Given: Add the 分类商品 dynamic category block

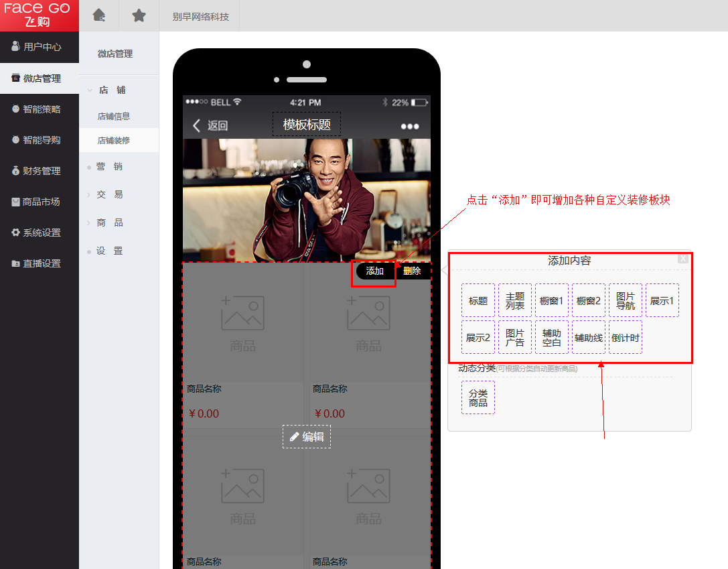Looking at the screenshot, I should click(x=478, y=397).
